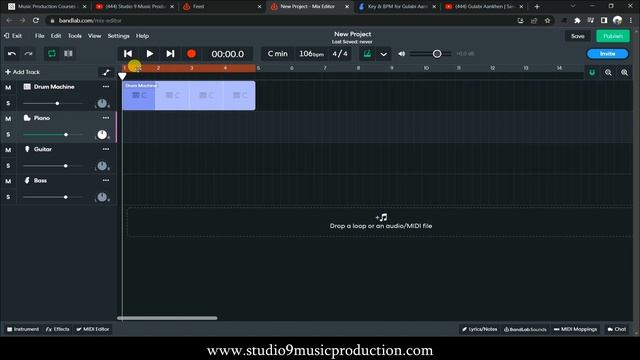
Task: Mute the Guitar track
Action: [8, 150]
